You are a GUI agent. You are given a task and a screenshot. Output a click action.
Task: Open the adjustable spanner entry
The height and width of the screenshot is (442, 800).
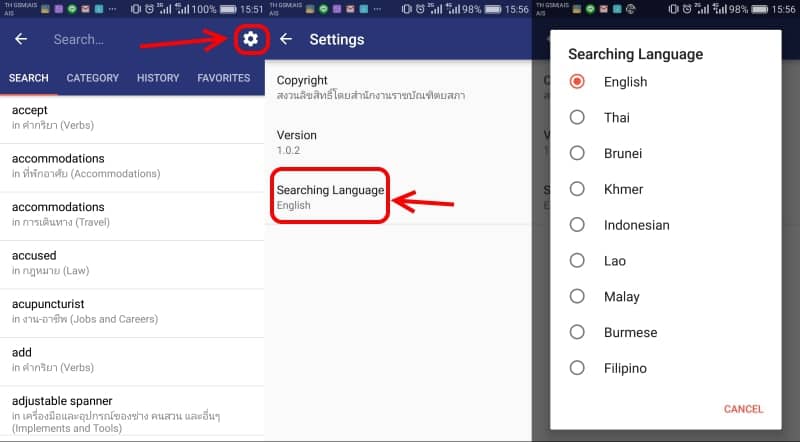pyautogui.click(x=132, y=414)
